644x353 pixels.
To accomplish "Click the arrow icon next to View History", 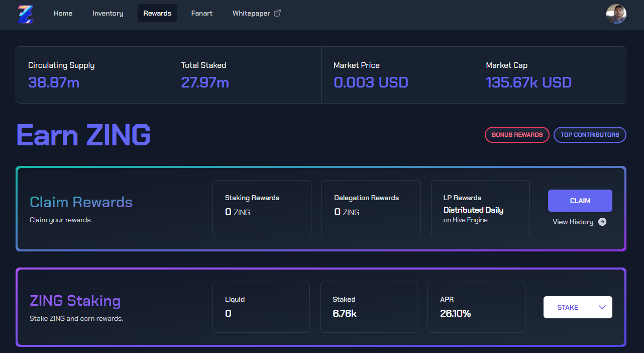I will point(602,222).
